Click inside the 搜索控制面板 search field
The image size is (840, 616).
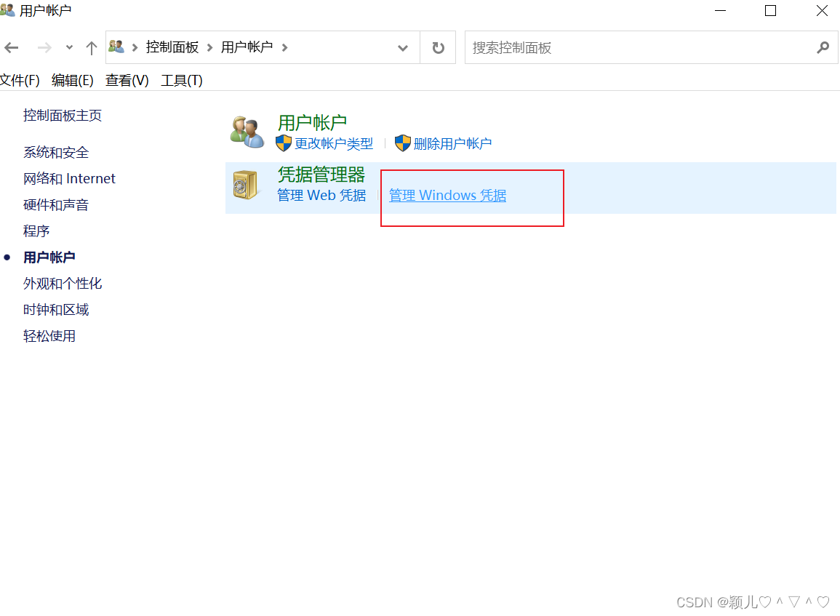pos(618,47)
